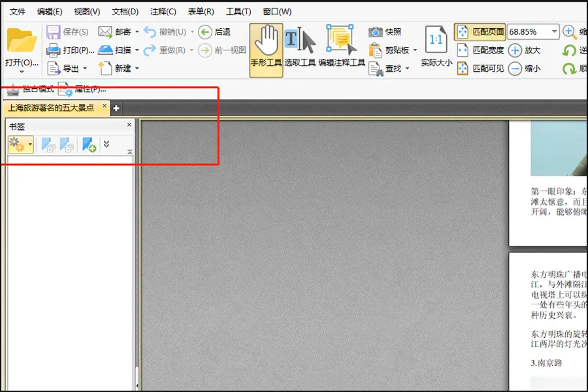Click the 68.85% zoom input field
The height and width of the screenshot is (392, 588).
pos(529,32)
